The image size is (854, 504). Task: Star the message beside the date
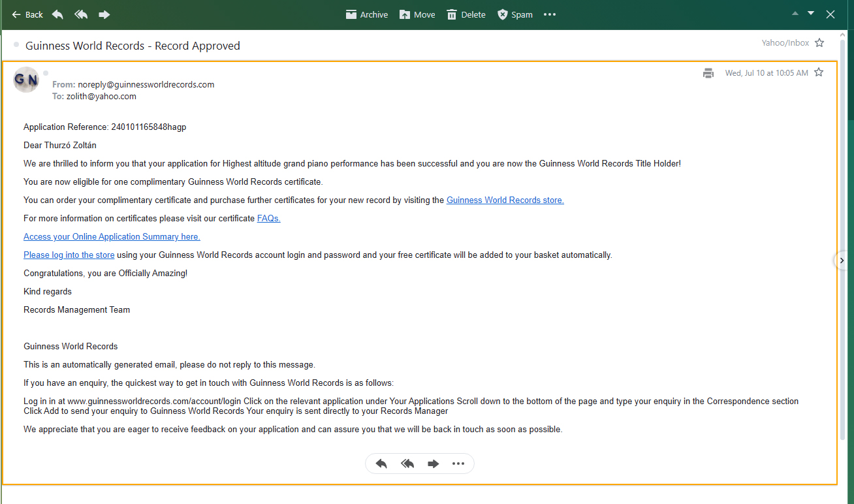coord(819,72)
